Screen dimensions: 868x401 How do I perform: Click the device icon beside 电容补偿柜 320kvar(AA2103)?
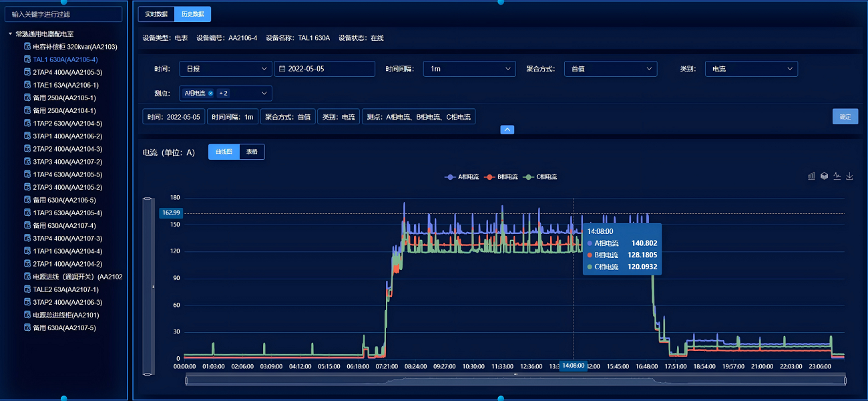pos(27,47)
